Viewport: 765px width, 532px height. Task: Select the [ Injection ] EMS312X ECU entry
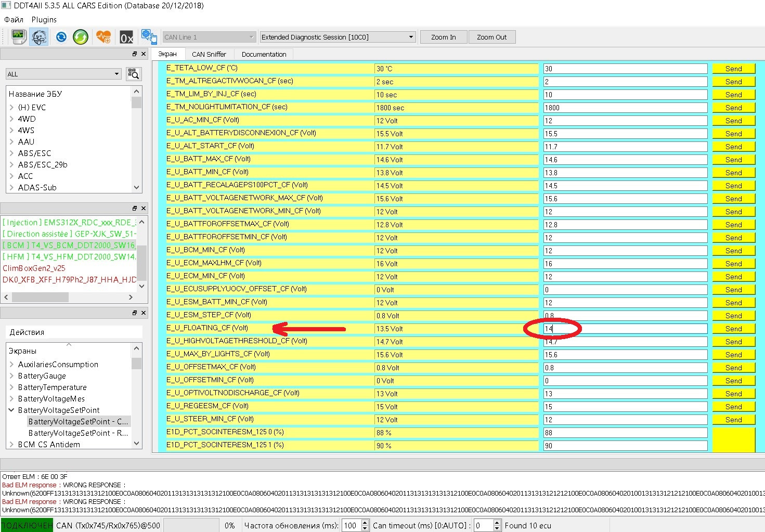pyautogui.click(x=69, y=223)
